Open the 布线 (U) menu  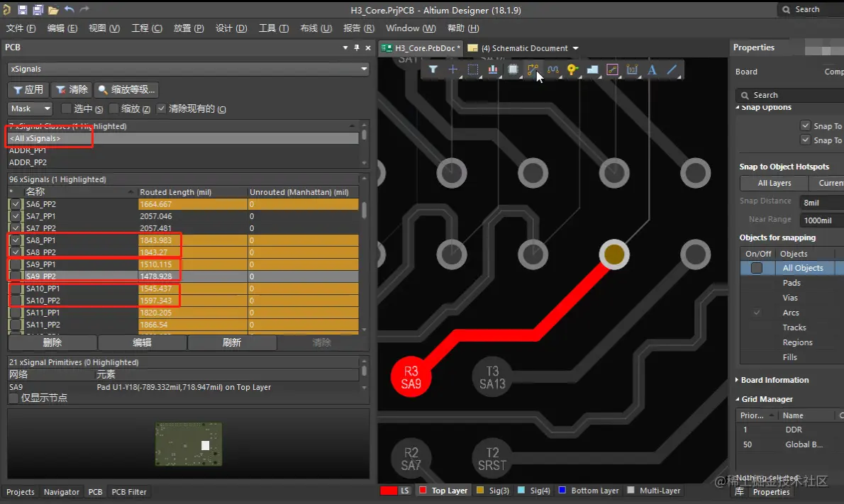tap(316, 28)
